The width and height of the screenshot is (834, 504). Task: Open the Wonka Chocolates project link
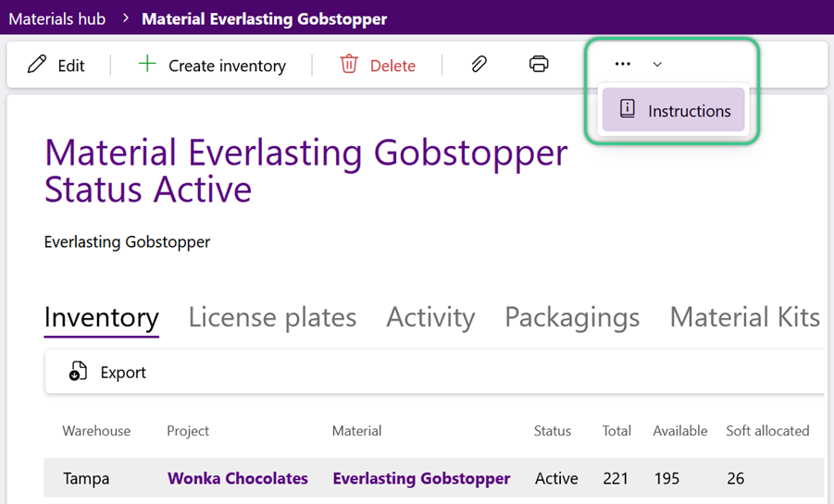point(238,478)
